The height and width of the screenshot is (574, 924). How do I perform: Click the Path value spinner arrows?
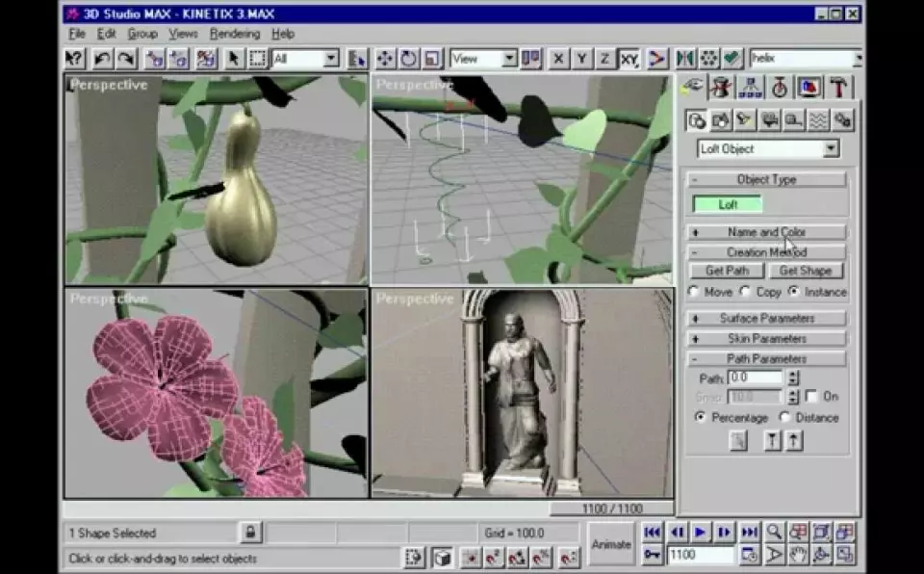click(x=793, y=378)
